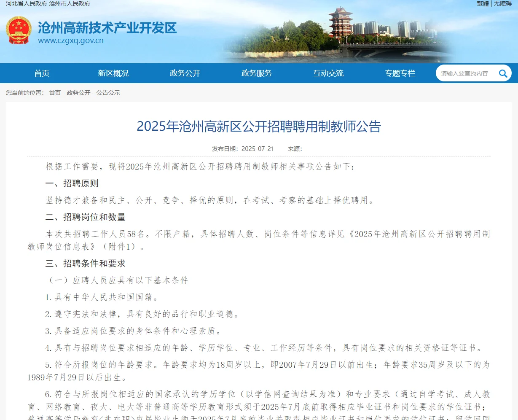518x420 pixels.
Task: Open the 首页 navigation menu item
Action: tap(42, 73)
